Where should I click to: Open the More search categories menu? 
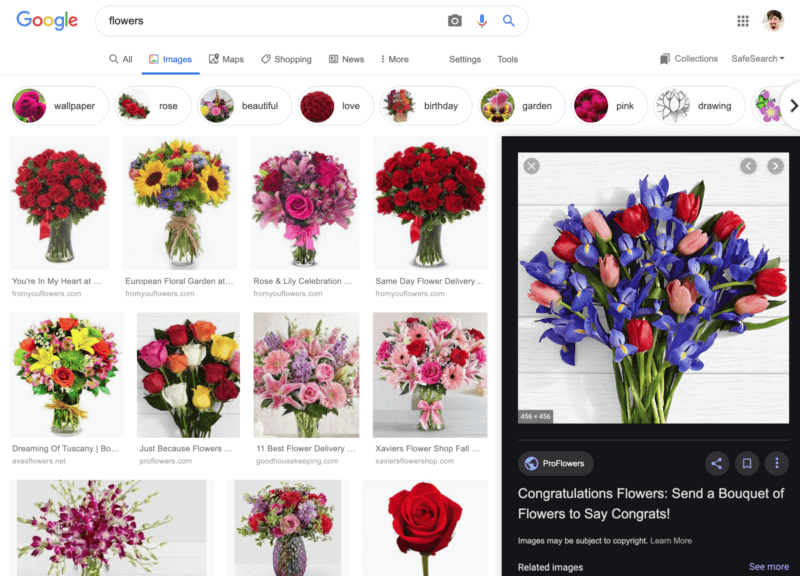click(x=394, y=59)
